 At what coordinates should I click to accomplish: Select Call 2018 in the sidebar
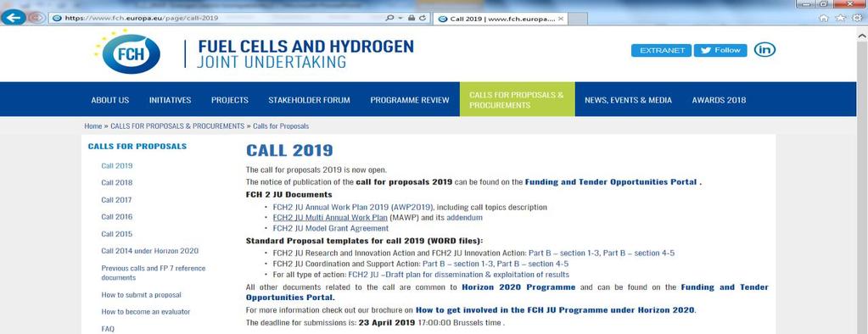pos(117,182)
